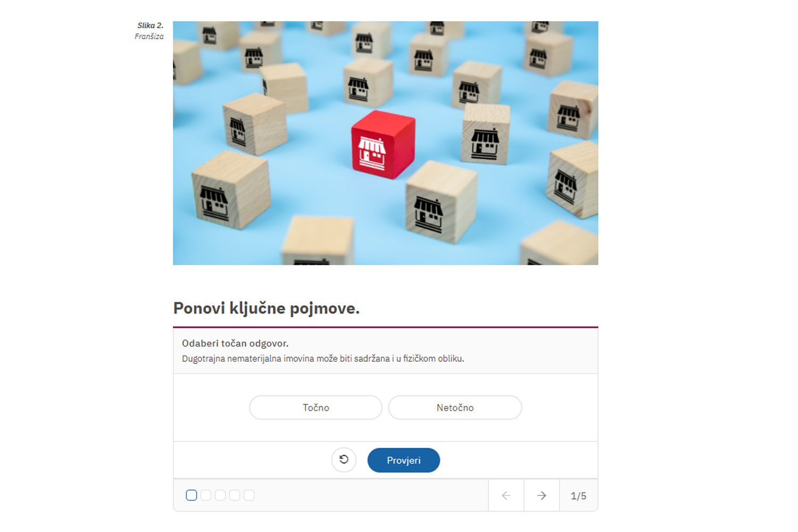Click the Odaberi točan odgovor instruction
Image resolution: width=798 pixels, height=532 pixels.
click(235, 343)
